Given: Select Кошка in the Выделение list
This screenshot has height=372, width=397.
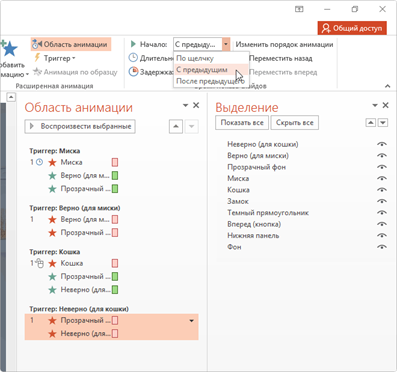Looking at the screenshot, I should click(238, 190).
